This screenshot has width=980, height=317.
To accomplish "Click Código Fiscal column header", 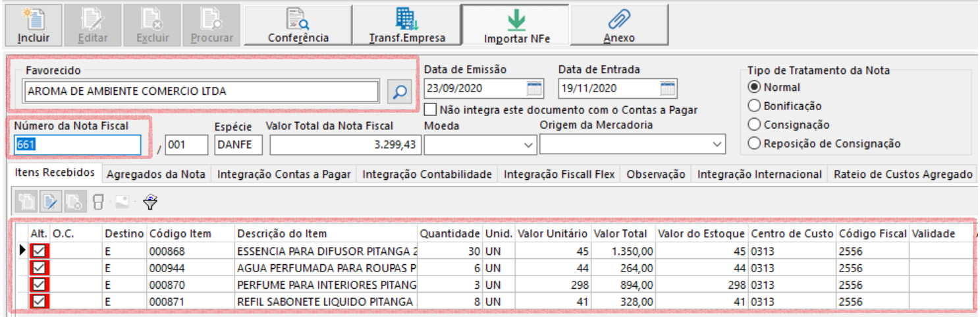I will [873, 233].
